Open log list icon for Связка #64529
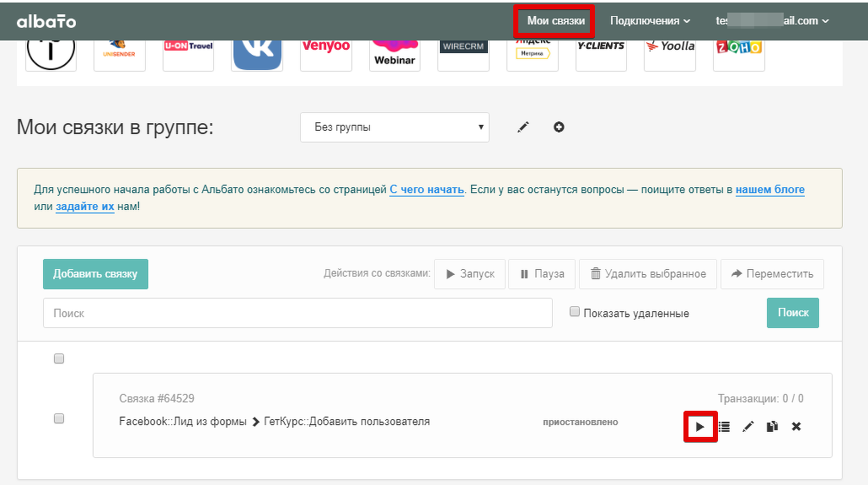This screenshot has width=868, height=485. pos(724,427)
